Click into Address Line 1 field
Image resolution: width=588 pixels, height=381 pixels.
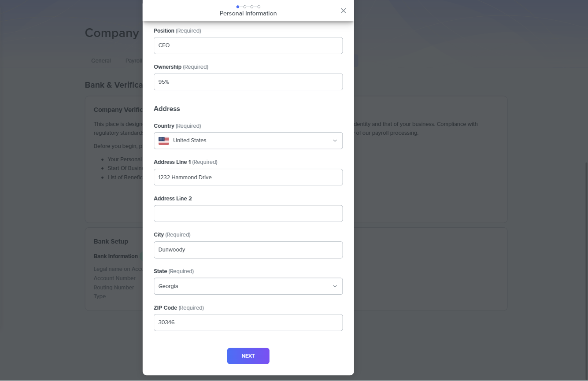tap(248, 178)
